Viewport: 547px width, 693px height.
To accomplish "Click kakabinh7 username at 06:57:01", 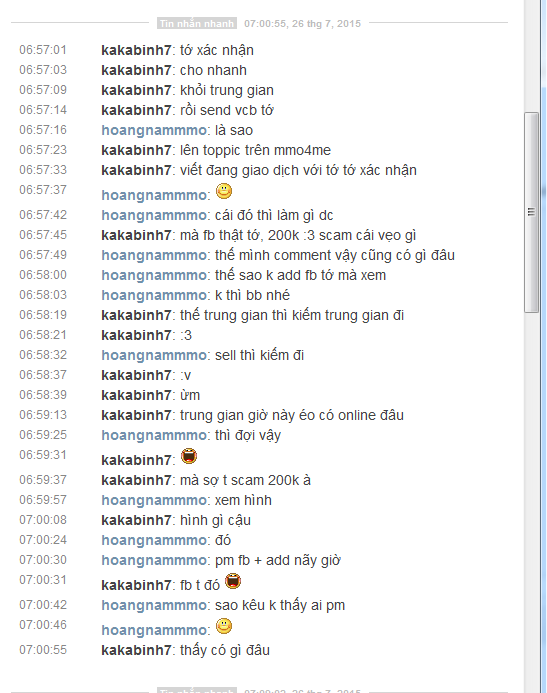I will click(136, 50).
